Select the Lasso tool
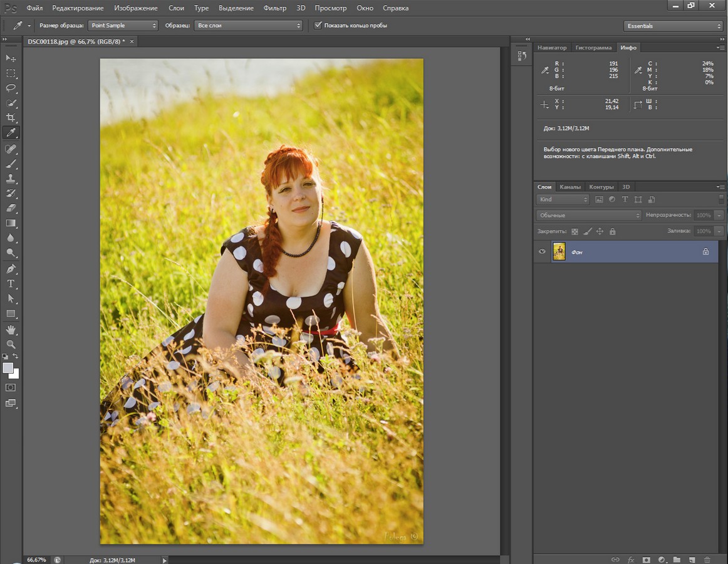Viewport: 728px width, 564px height. tap(11, 88)
